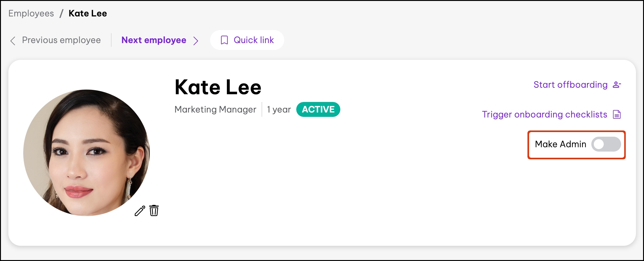Click the document icon next to onboarding checklists

coord(617,114)
